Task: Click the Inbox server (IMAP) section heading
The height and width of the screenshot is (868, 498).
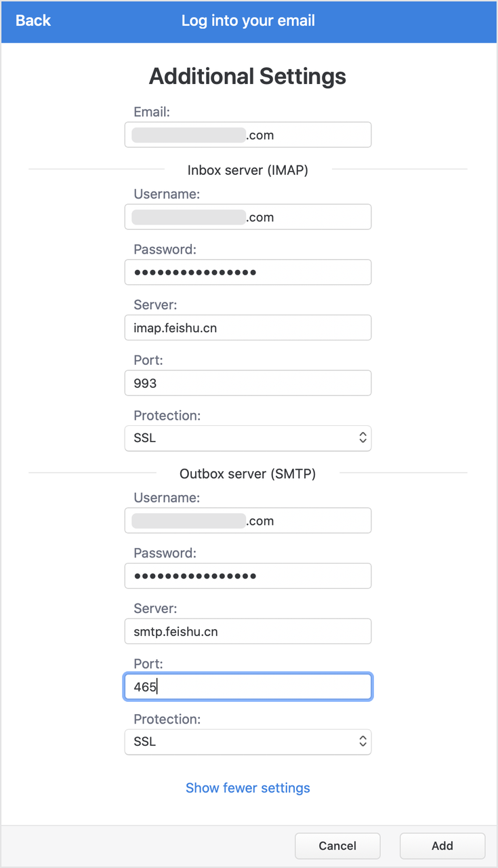Action: pos(247,170)
